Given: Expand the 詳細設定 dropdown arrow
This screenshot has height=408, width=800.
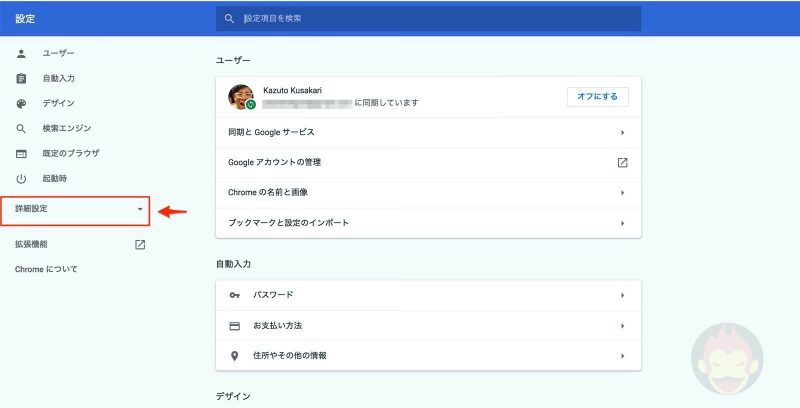Looking at the screenshot, I should (140, 209).
